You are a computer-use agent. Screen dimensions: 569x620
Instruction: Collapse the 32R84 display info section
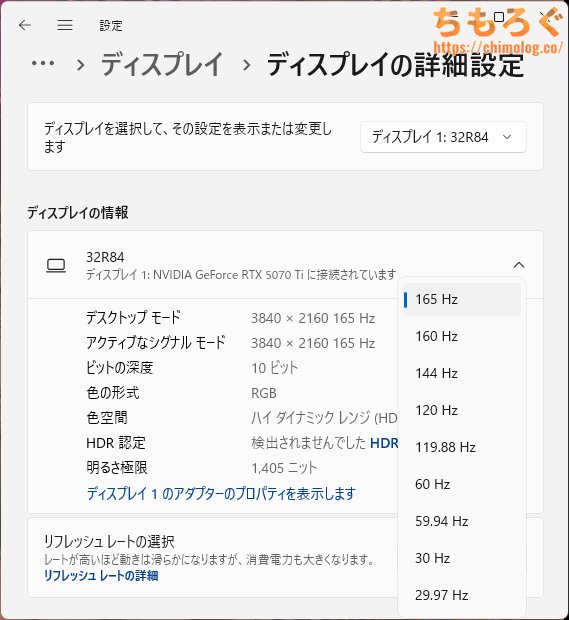[519, 265]
